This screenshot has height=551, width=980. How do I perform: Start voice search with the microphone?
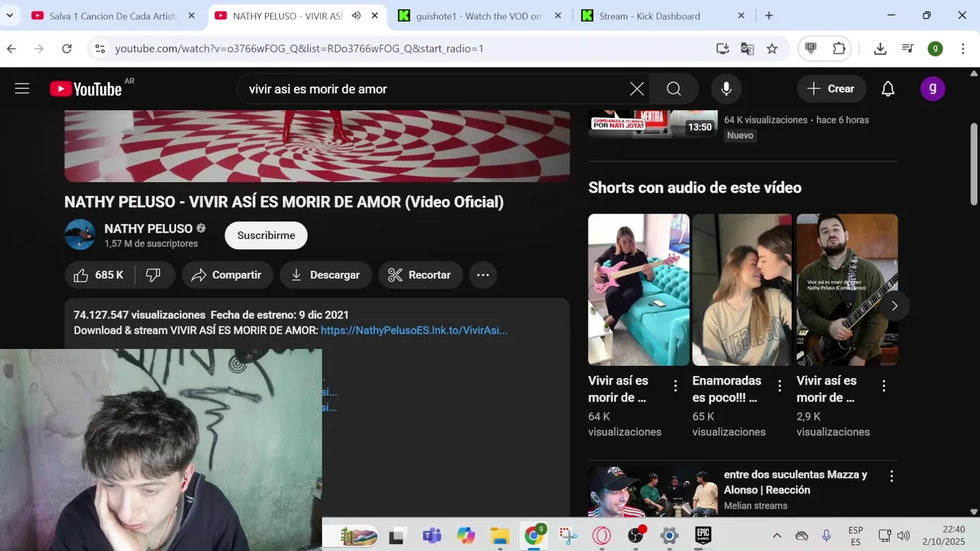726,89
